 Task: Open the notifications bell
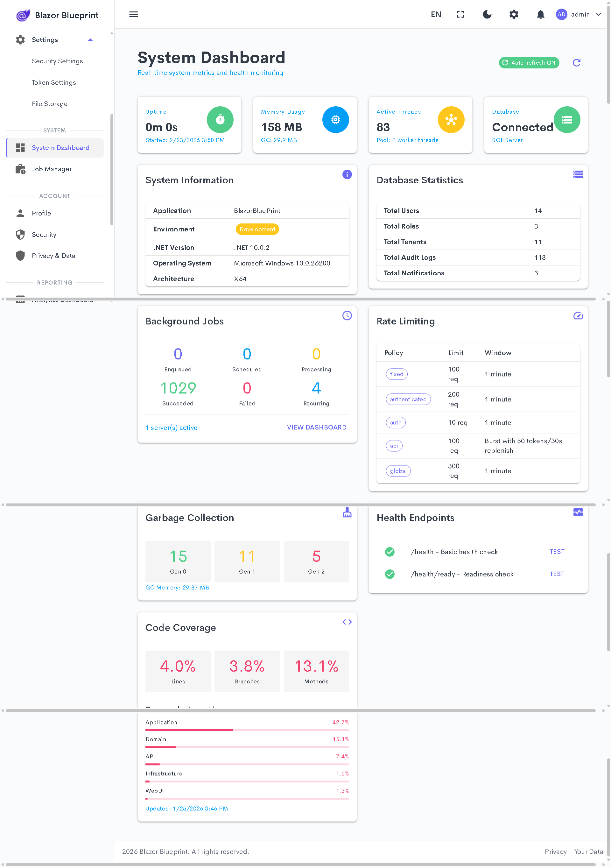(x=540, y=14)
